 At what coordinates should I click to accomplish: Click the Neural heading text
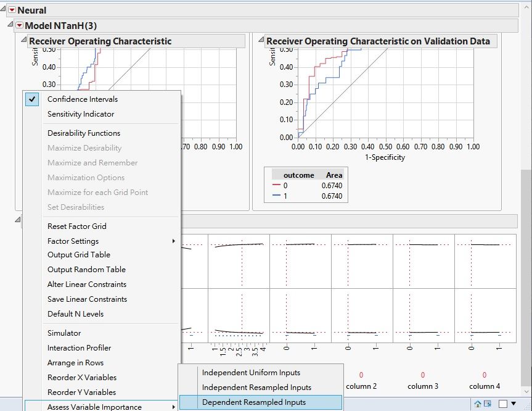pyautogui.click(x=32, y=10)
